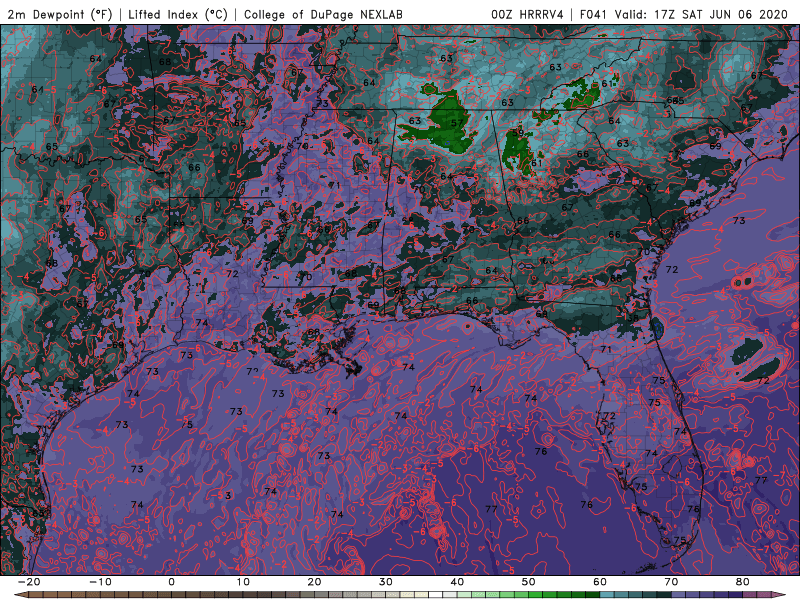
Task: Click the "0" color scale label
Action: point(171,582)
